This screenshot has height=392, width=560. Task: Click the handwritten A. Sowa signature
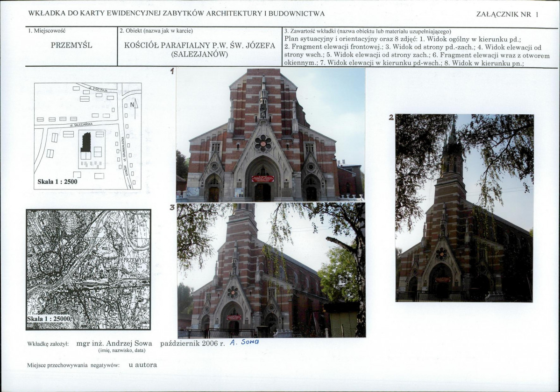244,342
